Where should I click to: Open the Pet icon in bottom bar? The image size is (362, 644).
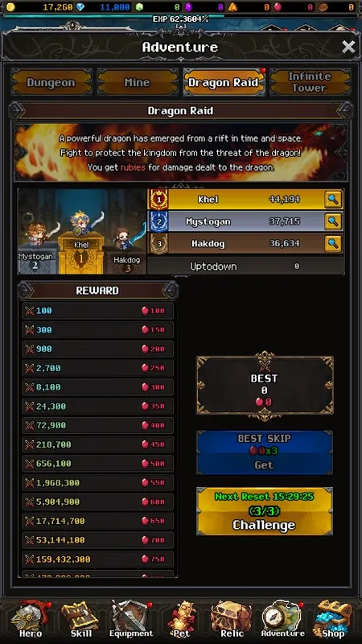(182, 619)
